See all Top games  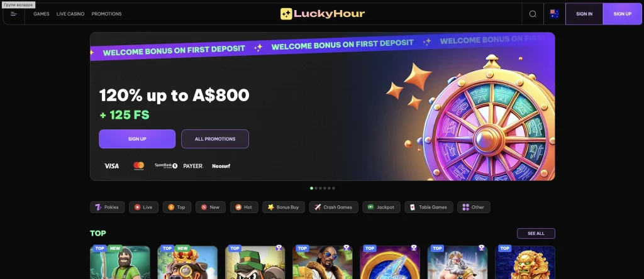pyautogui.click(x=536, y=234)
